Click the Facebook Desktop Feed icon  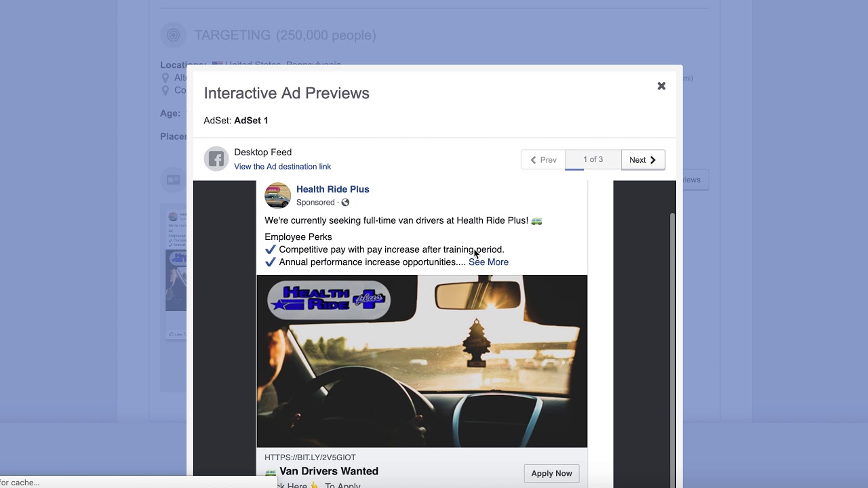click(216, 159)
